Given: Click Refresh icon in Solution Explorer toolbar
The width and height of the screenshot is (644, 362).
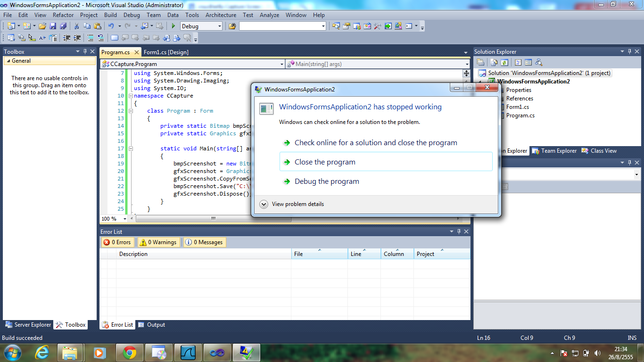Looking at the screenshot, I should [x=504, y=62].
